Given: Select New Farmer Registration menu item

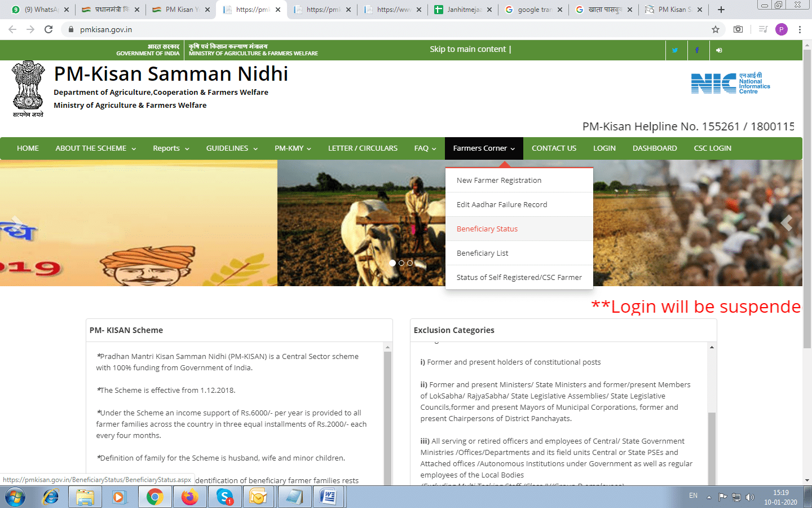Looking at the screenshot, I should click(519, 181).
